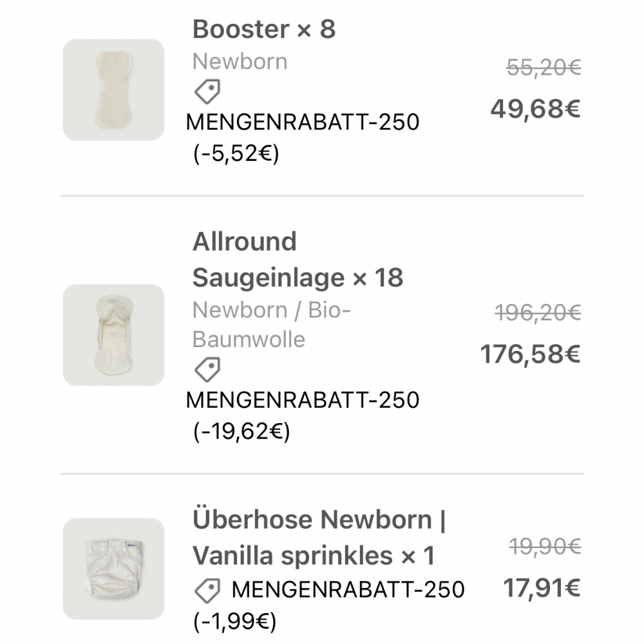Click the crossed-out 55,20€ original price
Viewport: 644px width, 644px height.
[x=544, y=68]
